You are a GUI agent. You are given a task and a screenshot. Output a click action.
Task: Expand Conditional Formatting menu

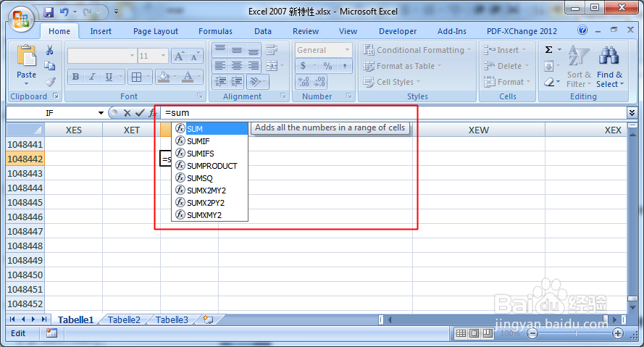click(418, 50)
